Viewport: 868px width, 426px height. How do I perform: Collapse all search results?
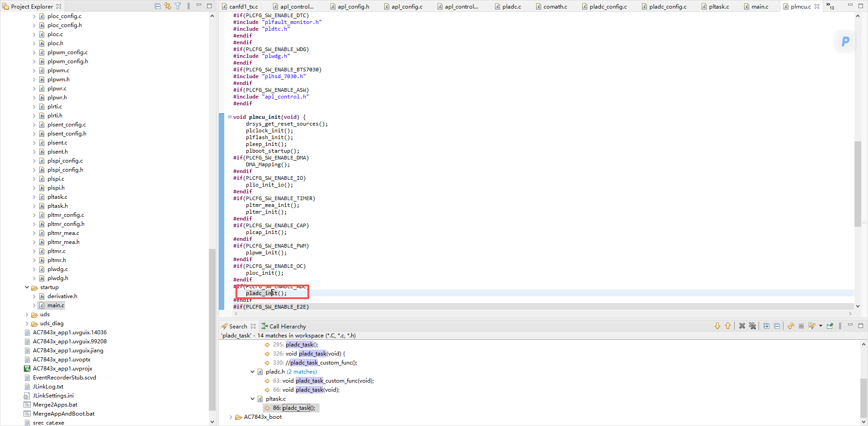pyautogui.click(x=777, y=326)
